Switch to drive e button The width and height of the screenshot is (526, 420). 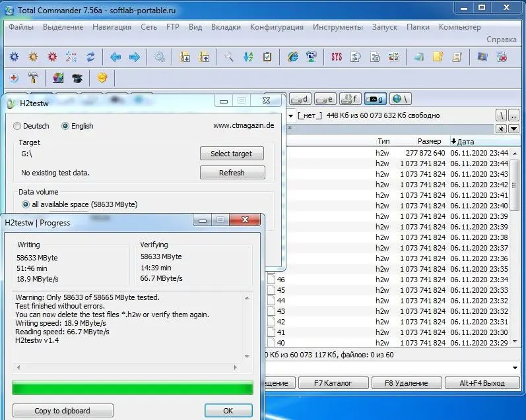(325, 99)
